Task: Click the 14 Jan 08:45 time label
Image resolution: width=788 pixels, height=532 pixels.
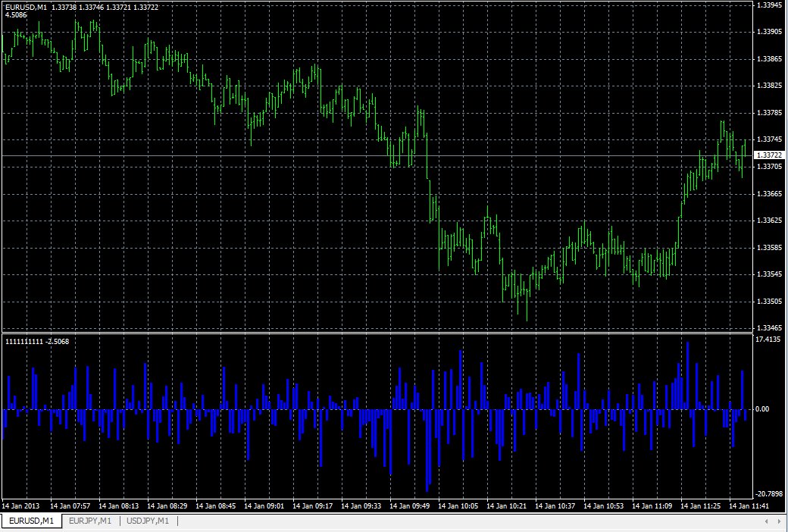Action: (216, 505)
